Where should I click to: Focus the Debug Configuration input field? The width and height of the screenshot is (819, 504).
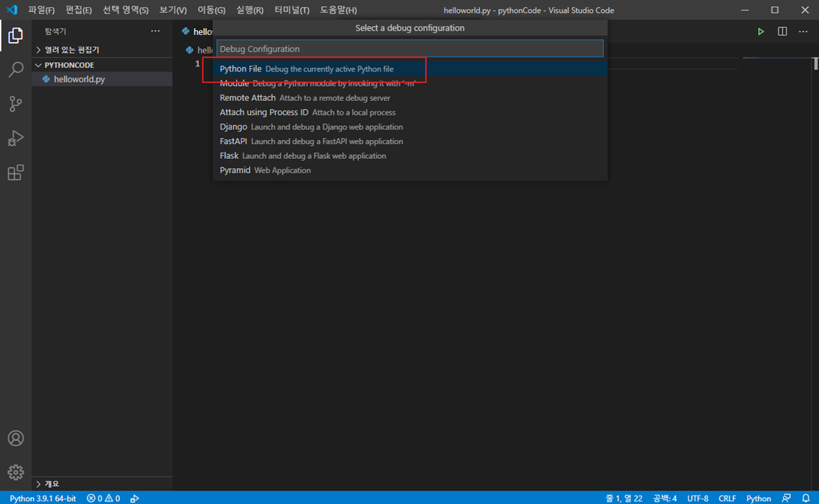coord(409,48)
